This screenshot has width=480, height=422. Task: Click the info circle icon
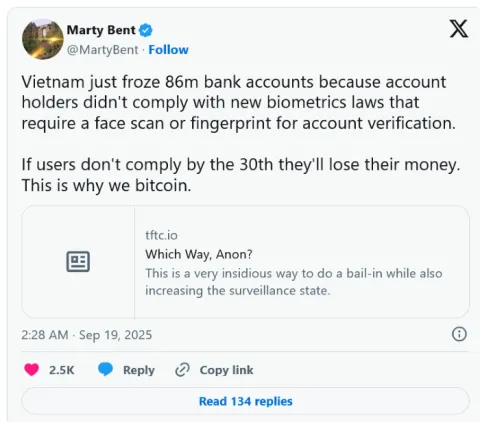459,334
